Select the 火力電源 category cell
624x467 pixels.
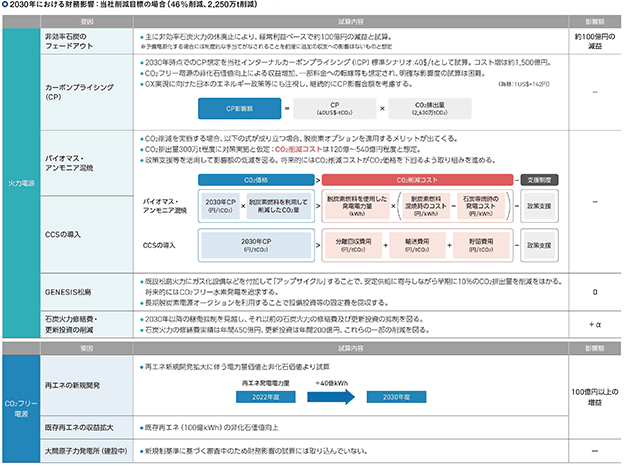(21, 183)
